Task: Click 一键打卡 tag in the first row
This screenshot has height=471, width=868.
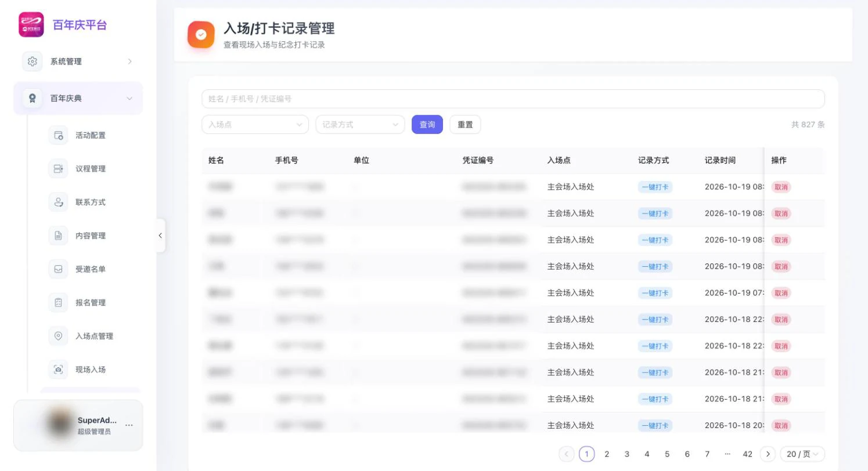Action: pyautogui.click(x=655, y=187)
